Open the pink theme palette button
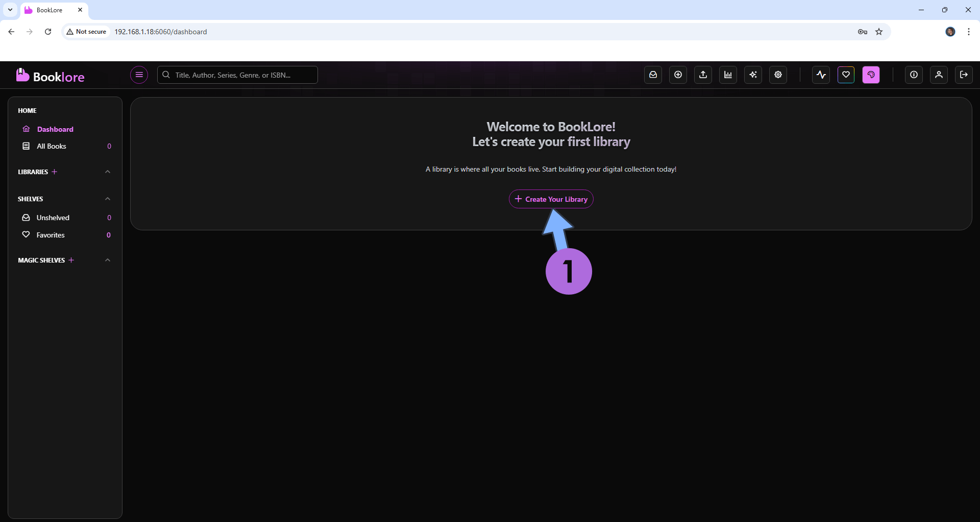Viewport: 980px width, 522px height. [871, 75]
